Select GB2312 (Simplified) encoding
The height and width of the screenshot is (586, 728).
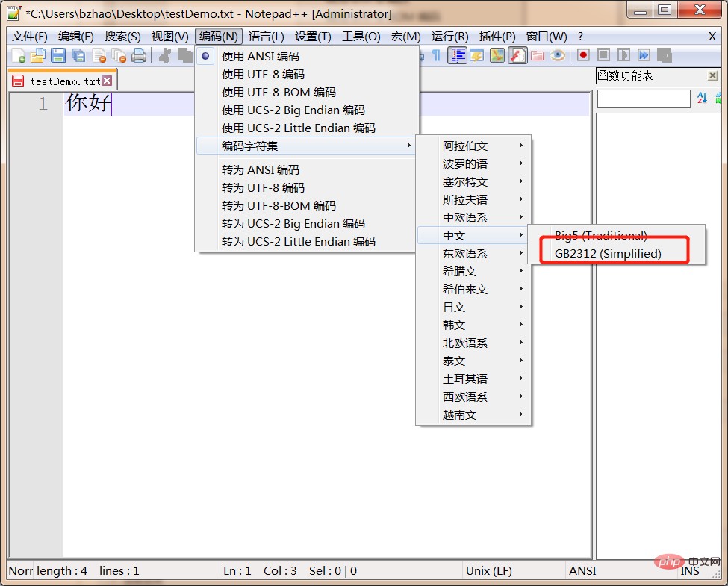point(616,254)
